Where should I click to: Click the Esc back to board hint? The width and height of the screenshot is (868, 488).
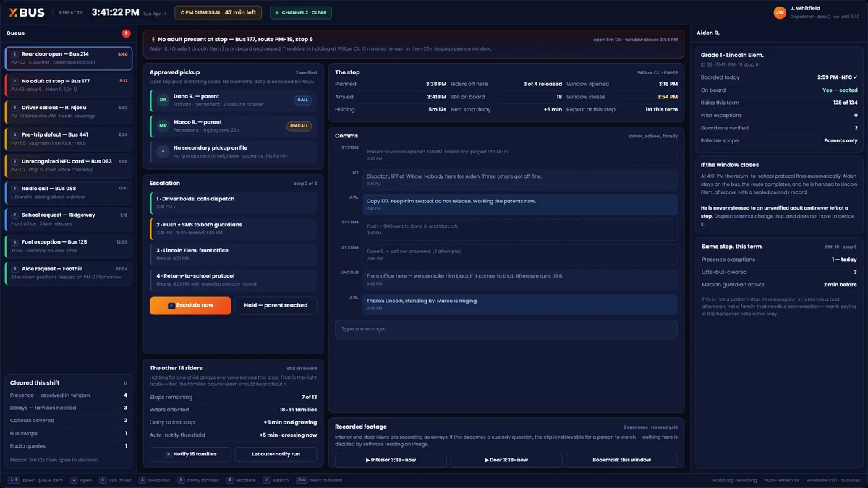click(x=319, y=480)
